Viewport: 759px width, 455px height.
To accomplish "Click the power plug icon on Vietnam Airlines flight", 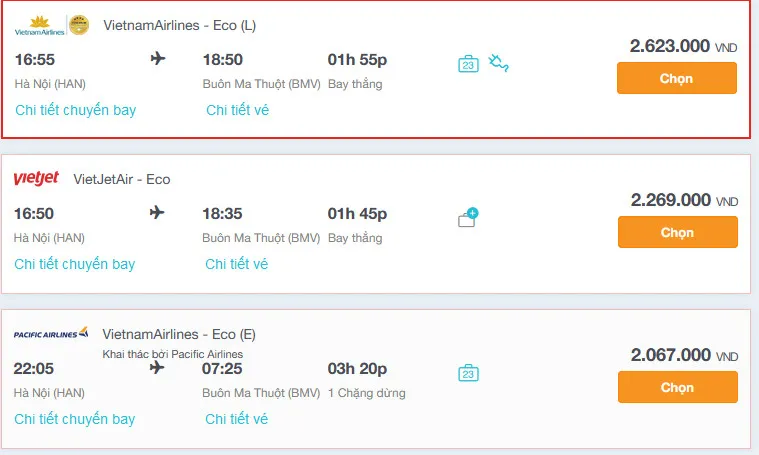I will tap(498, 63).
